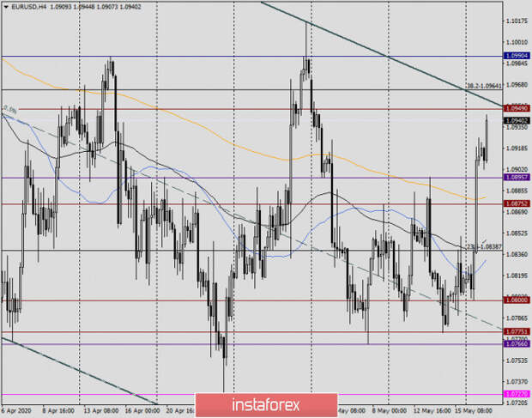
Task: Select the red 1.0800 price label
Action: click(x=517, y=300)
